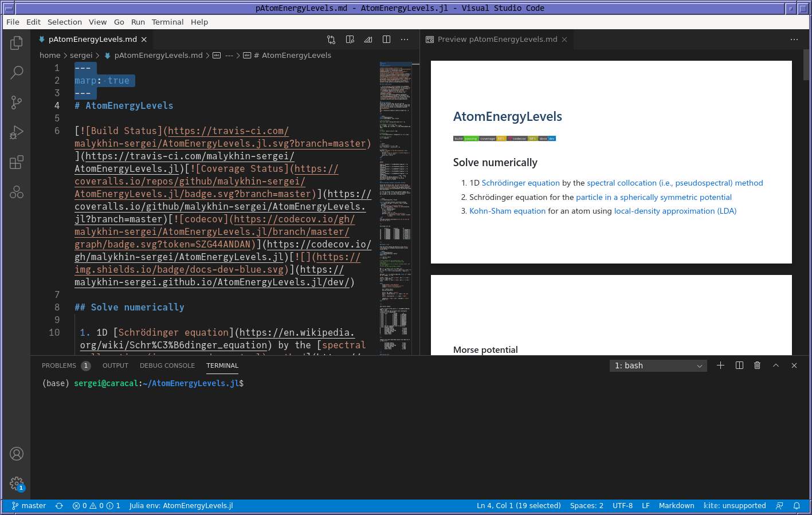The width and height of the screenshot is (812, 515).
Task: Click the docs dev badge in preview
Action: pos(547,139)
